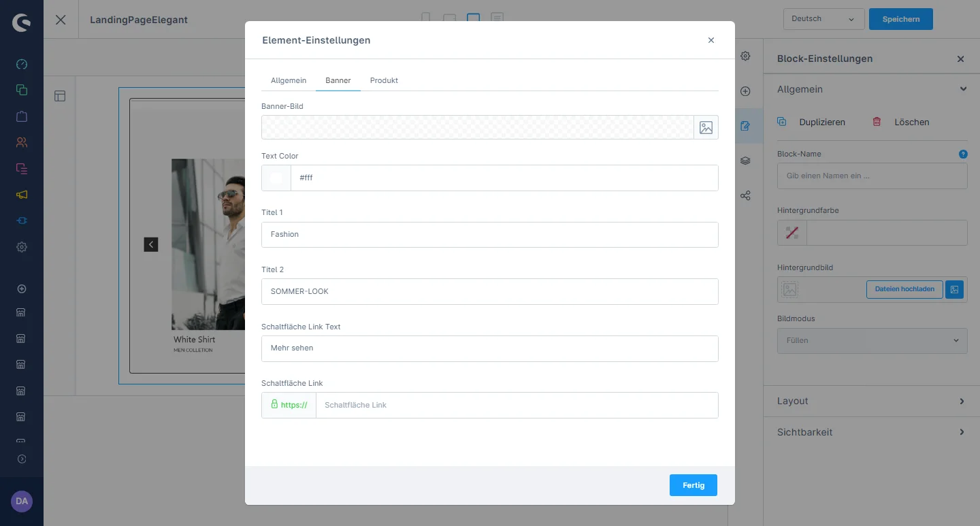This screenshot has width=980, height=526.
Task: Click the add block plus icon
Action: (745, 91)
